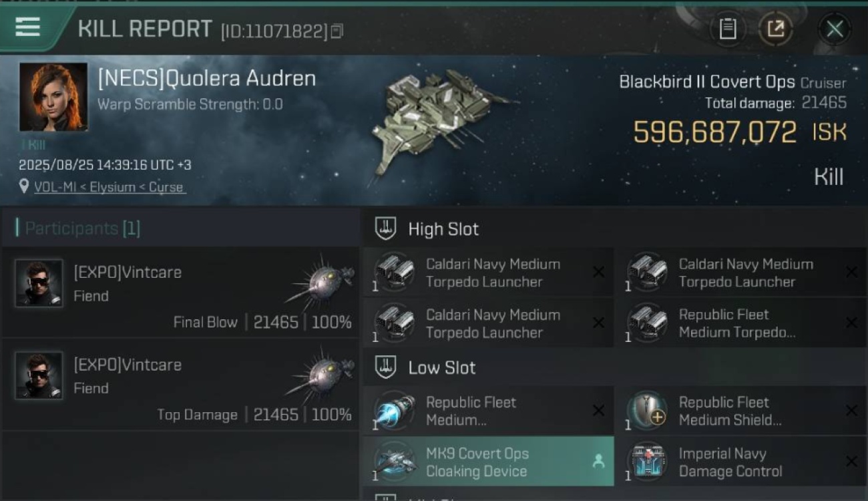Select the MK9 Covert Ops Cloaking Device

point(488,462)
